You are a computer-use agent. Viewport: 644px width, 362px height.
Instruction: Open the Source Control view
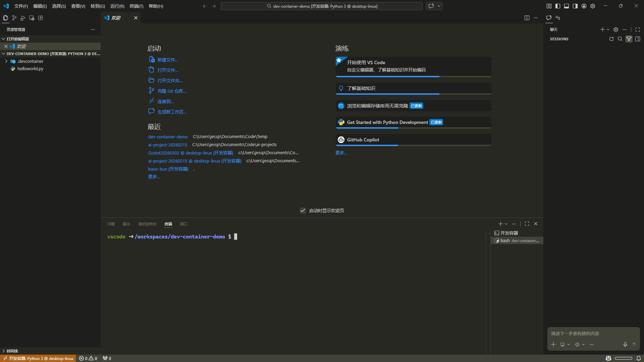tap(14, 18)
